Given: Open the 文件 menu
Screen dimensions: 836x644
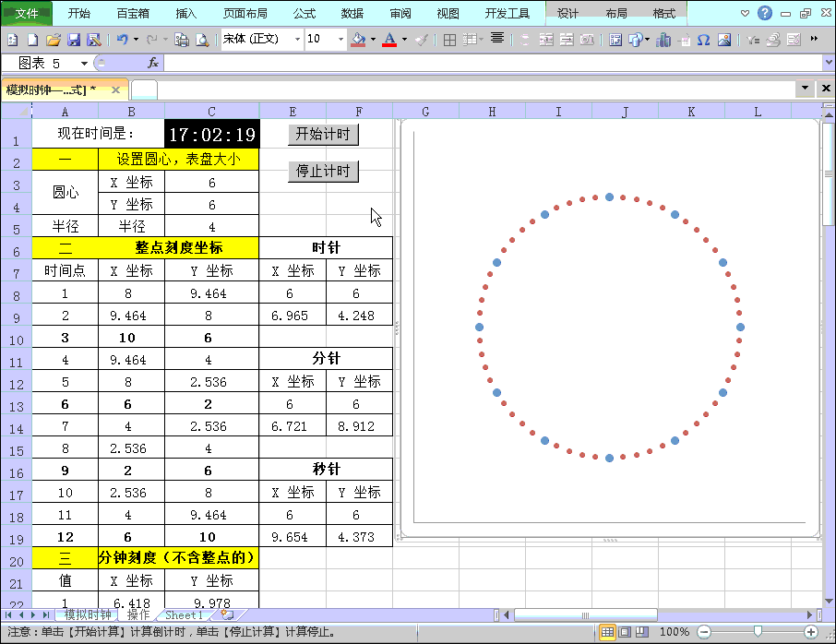Looking at the screenshot, I should tap(27, 13).
